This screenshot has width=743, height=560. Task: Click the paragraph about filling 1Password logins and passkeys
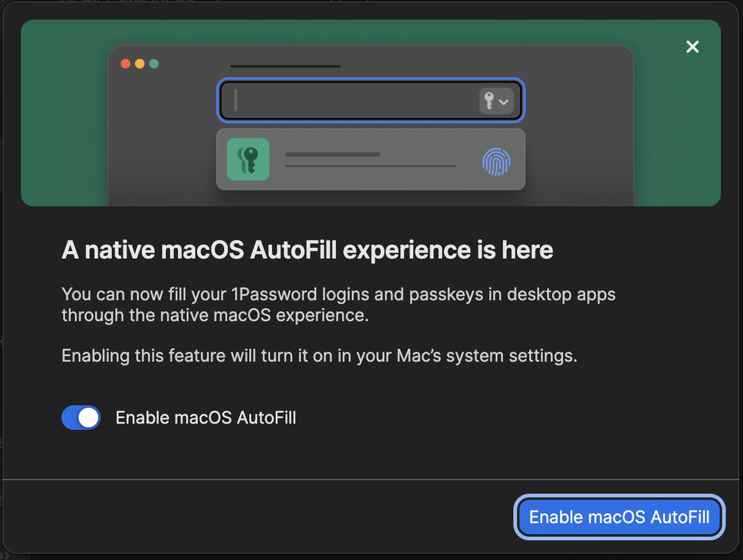click(338, 304)
